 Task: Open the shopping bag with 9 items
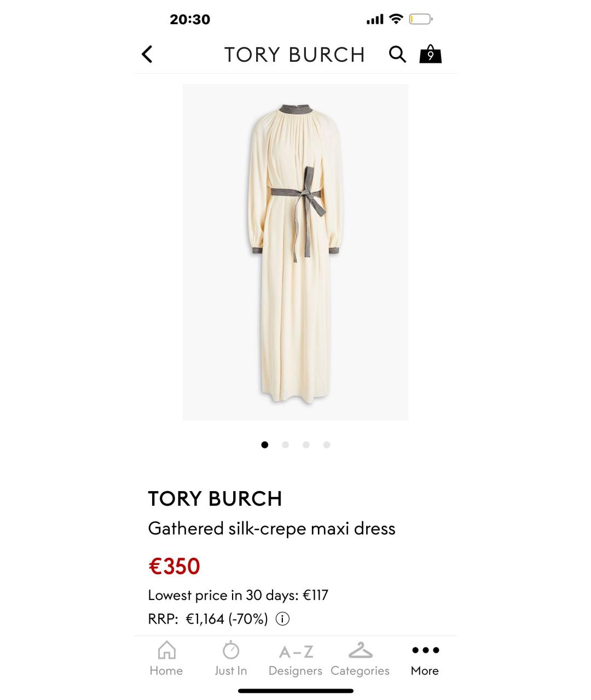430,54
